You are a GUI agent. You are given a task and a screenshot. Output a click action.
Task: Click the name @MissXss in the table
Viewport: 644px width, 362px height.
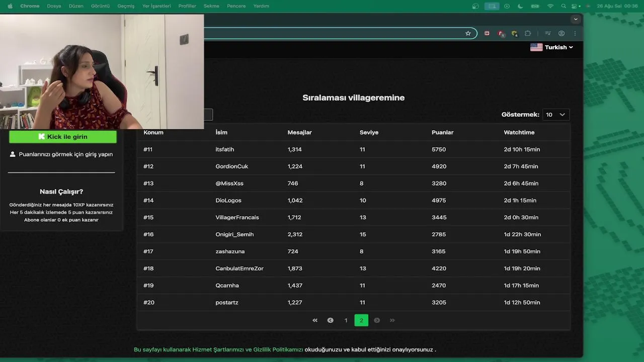tap(229, 184)
